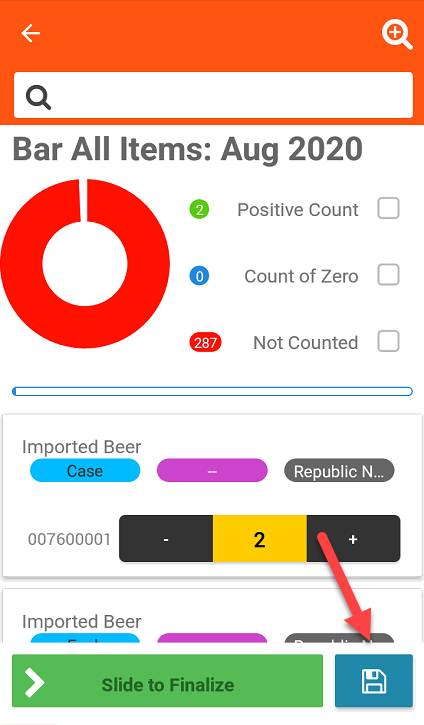
Task: Tap the red 287 Not Counted badge
Action: click(x=205, y=343)
